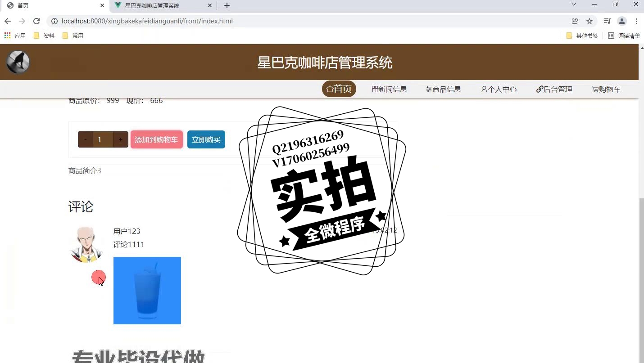This screenshot has height=363, width=644.
Task: Click the browser forward arrow
Action: coord(22,21)
